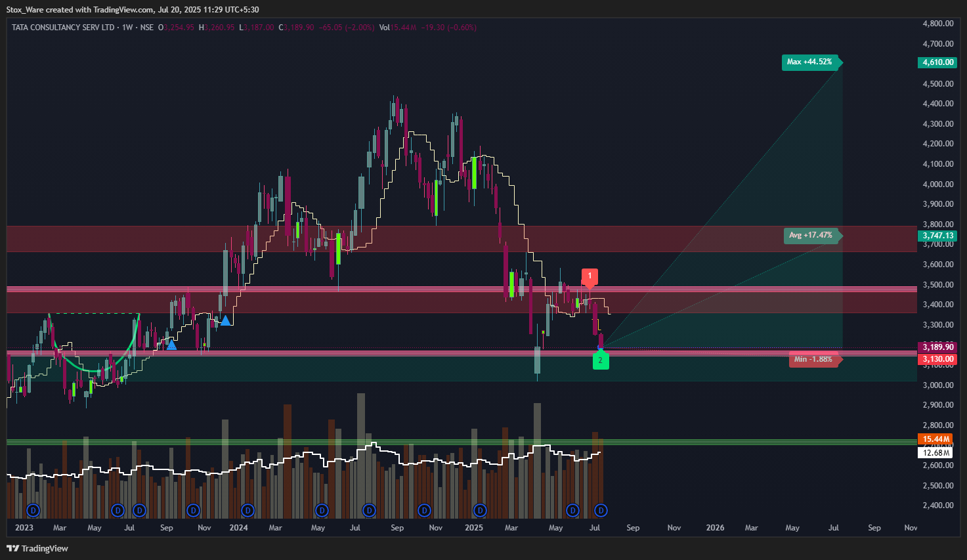The width and height of the screenshot is (967, 560).
Task: Click the high value 3,260.95
Action: point(219,28)
